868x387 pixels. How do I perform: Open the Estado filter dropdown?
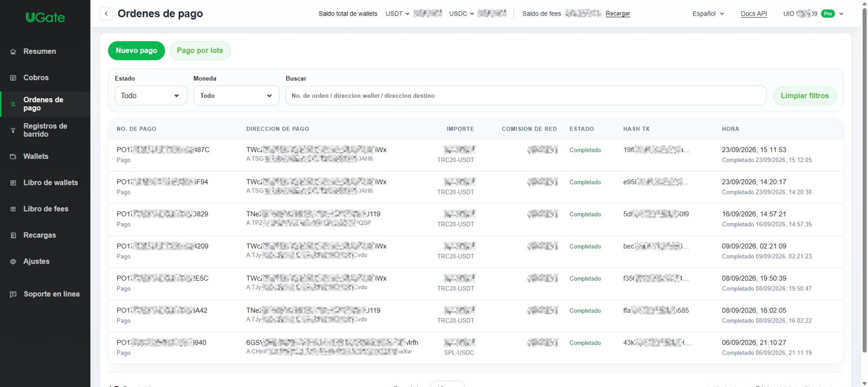(x=151, y=96)
